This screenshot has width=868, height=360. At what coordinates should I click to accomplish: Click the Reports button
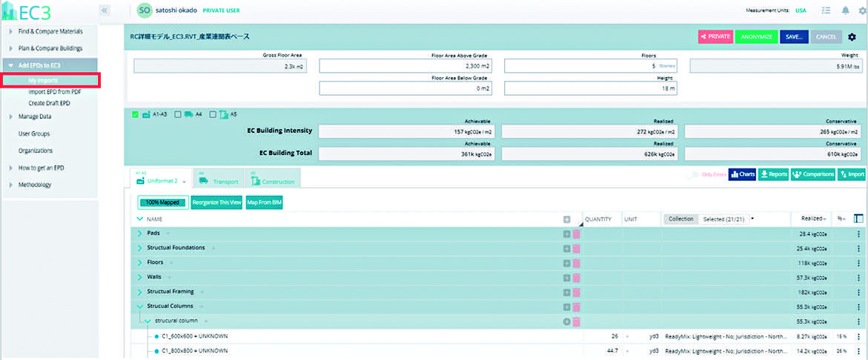pos(773,174)
